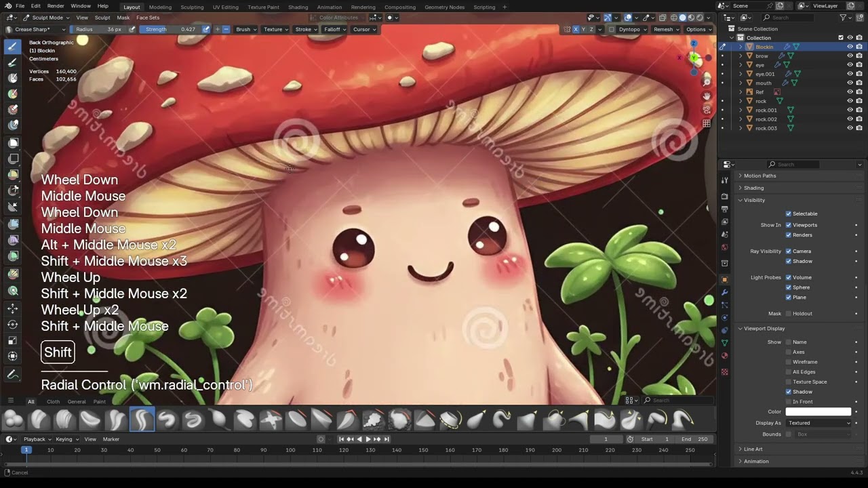Select the Draw tool at the top of the toolbar
Viewport: 868px width, 488px height.
pyautogui.click(x=13, y=47)
